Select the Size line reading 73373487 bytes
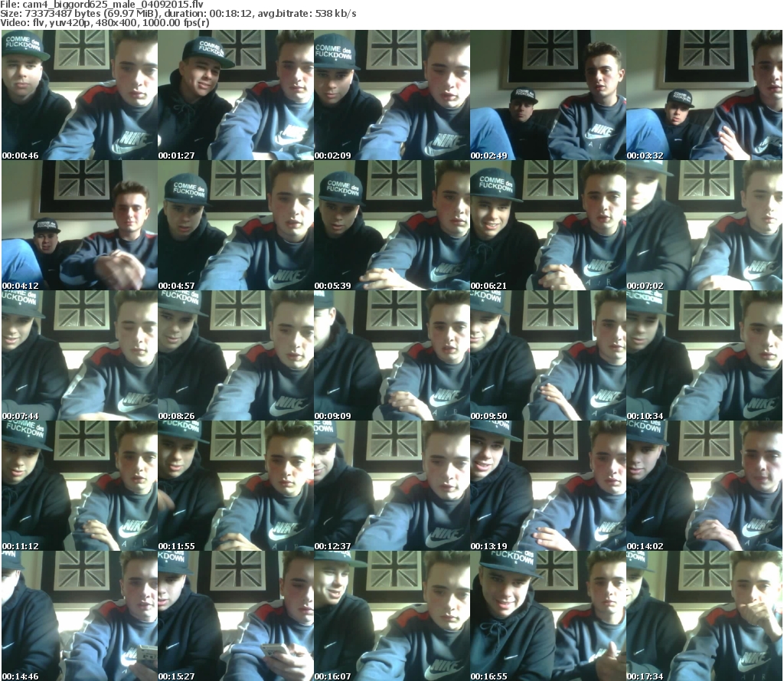784x681 pixels. click(x=178, y=14)
